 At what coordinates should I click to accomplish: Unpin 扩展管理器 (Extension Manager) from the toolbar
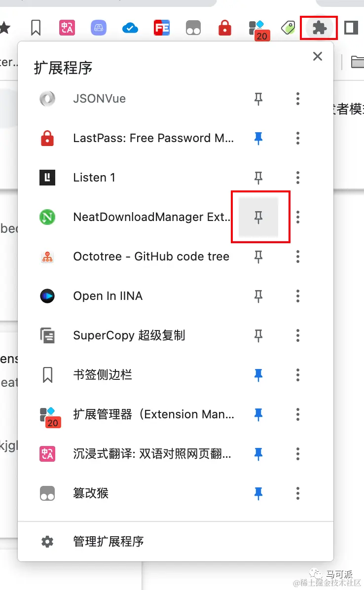pos(258,414)
